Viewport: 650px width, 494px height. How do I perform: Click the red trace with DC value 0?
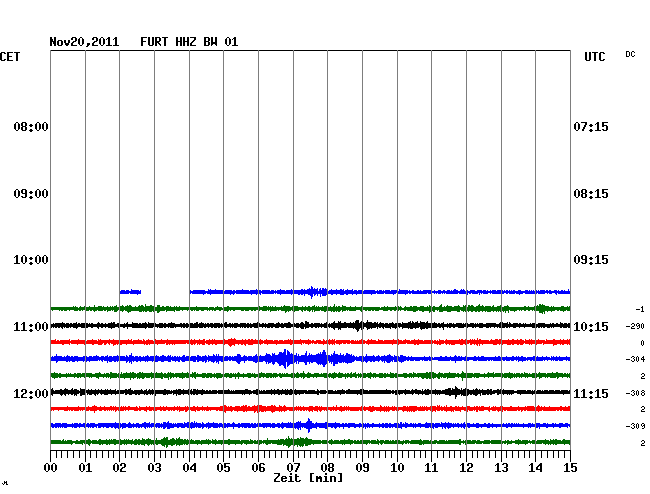tap(310, 342)
